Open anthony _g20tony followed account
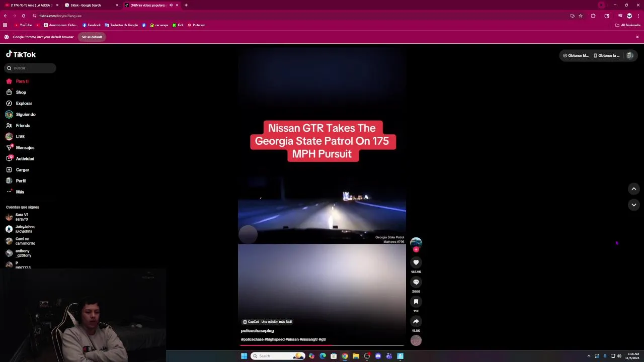Image resolution: width=644 pixels, height=362 pixels. [x=19, y=253]
